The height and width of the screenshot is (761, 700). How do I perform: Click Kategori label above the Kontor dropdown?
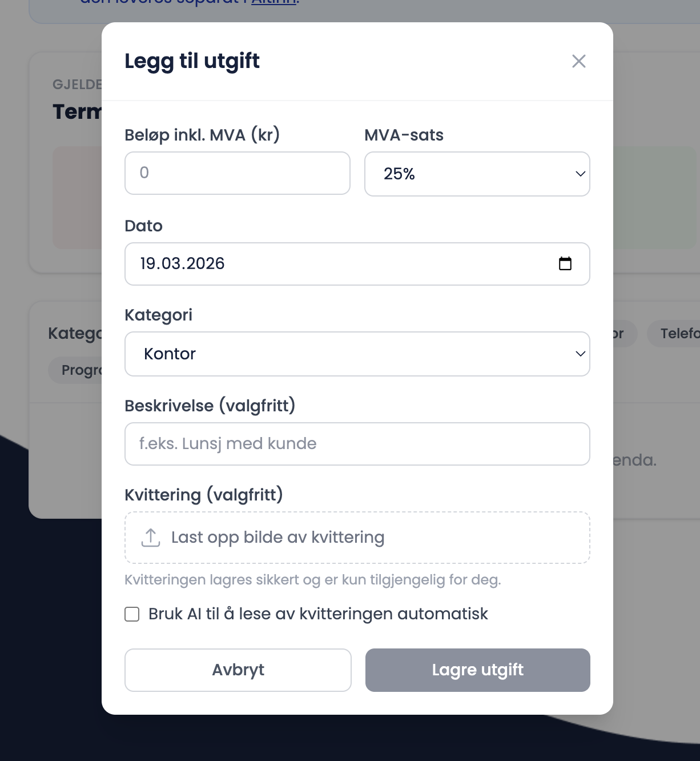[x=158, y=315]
